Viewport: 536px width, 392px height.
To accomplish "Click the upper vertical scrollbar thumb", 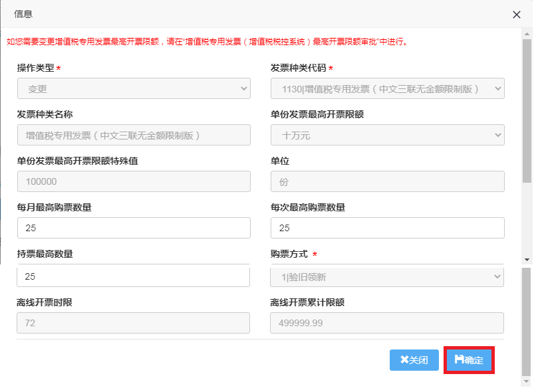I will tap(527, 111).
